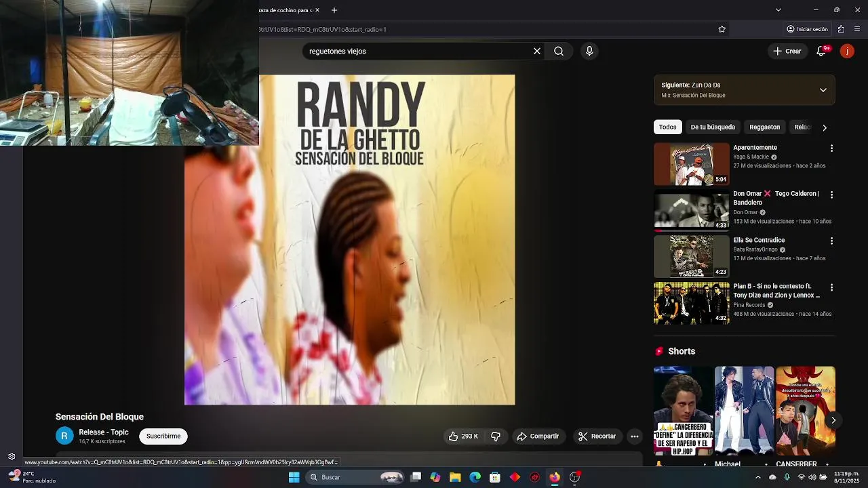The height and width of the screenshot is (488, 868).
Task: Open more actions ellipsis below video
Action: click(x=635, y=436)
